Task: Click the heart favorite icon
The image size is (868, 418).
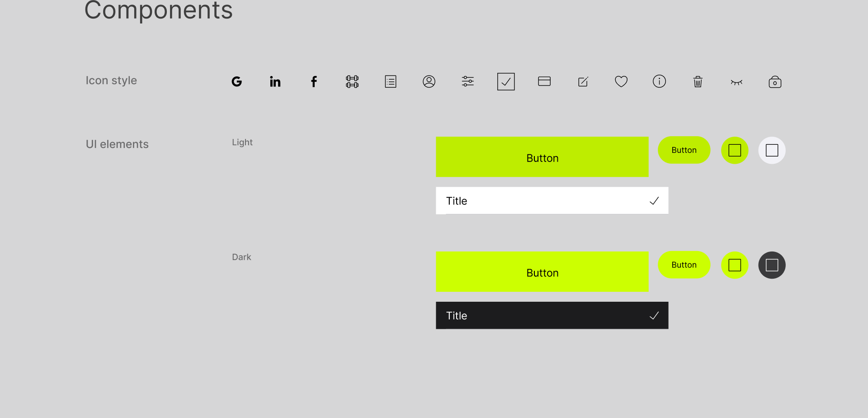Action: (621, 81)
